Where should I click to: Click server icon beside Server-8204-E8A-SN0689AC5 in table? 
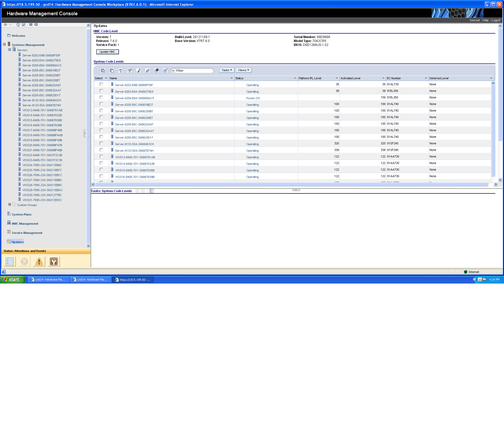point(112,97)
